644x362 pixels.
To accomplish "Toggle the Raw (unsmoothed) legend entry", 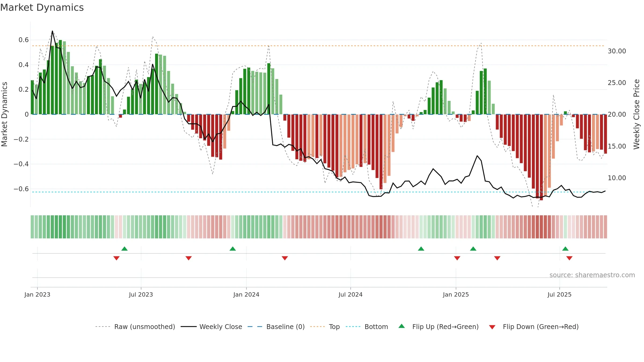I will (135, 327).
